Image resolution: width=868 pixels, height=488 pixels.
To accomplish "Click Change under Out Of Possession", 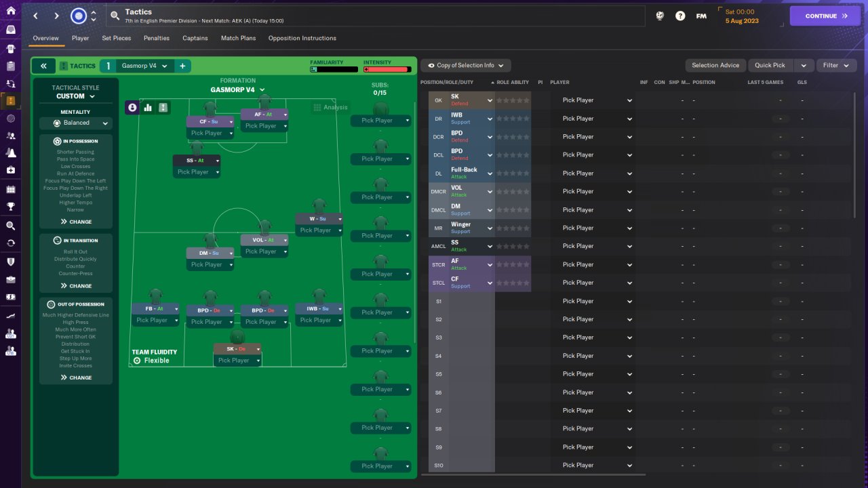I will click(x=76, y=378).
